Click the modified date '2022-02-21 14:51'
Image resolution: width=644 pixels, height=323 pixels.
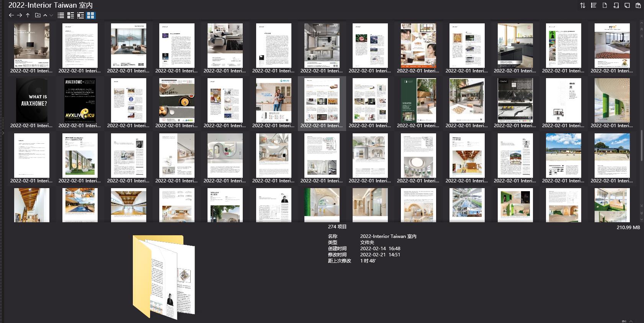[x=380, y=255]
